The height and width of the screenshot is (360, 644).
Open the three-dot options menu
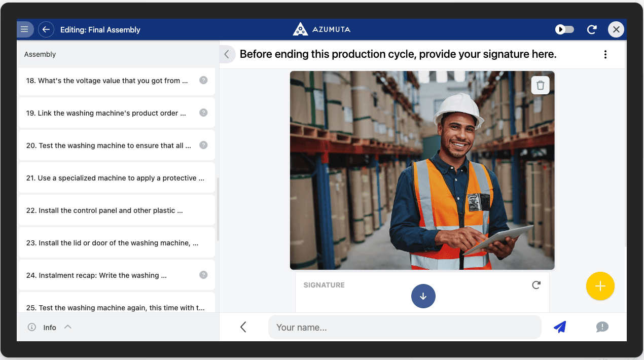click(x=605, y=54)
